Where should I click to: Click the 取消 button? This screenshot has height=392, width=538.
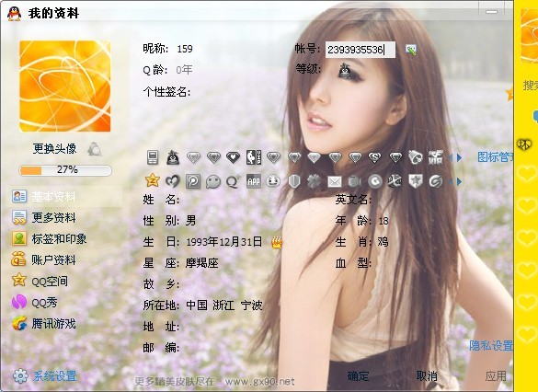(427, 376)
